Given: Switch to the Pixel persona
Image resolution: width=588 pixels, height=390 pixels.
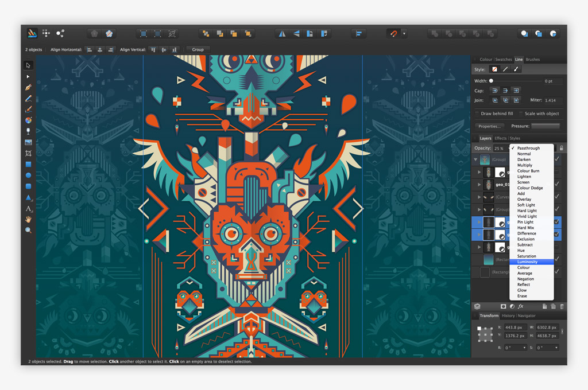Looking at the screenshot, I should pyautogui.click(x=46, y=33).
